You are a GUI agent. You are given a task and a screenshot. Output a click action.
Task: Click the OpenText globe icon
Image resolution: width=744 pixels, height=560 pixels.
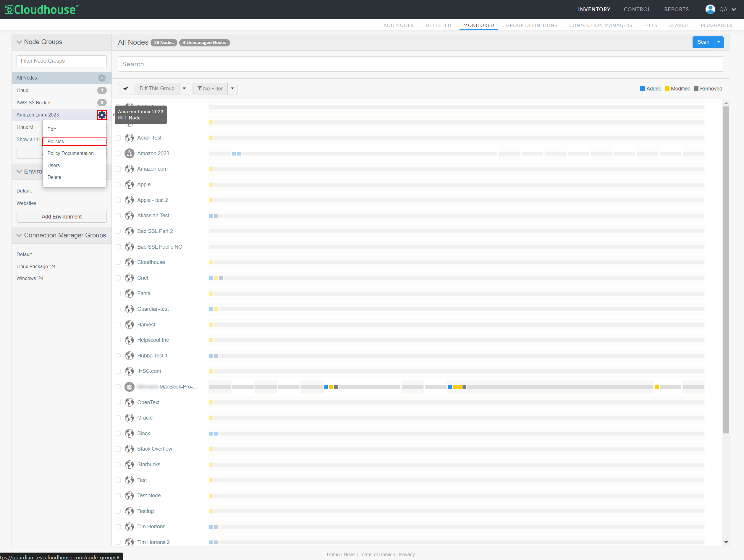pos(130,402)
